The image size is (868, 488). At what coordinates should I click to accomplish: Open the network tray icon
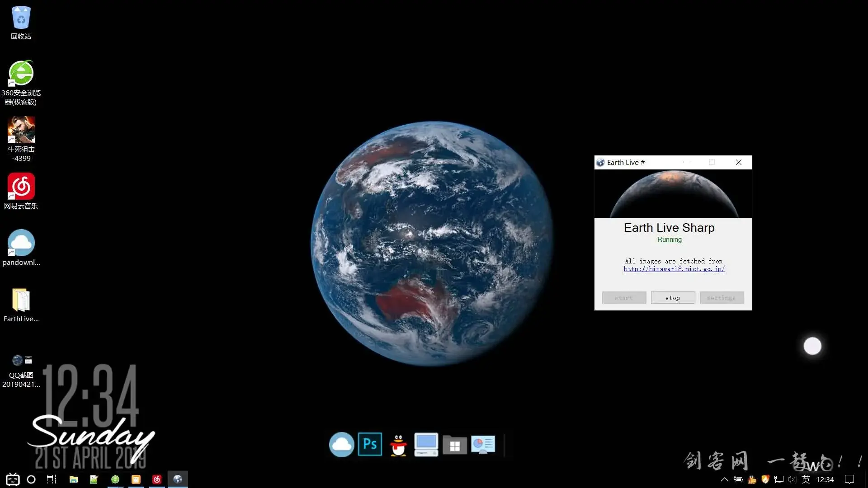(x=779, y=479)
